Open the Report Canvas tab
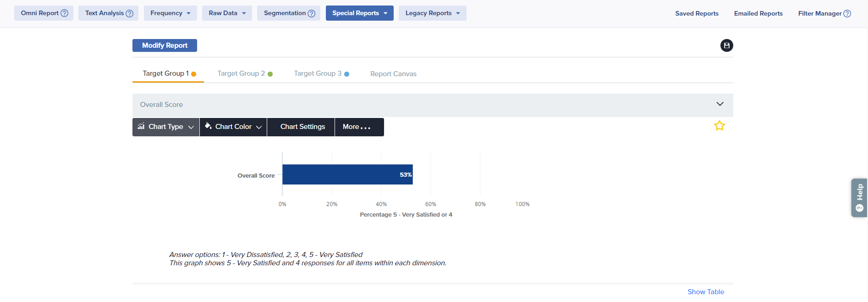Image resolution: width=868 pixels, height=302 pixels. click(393, 74)
